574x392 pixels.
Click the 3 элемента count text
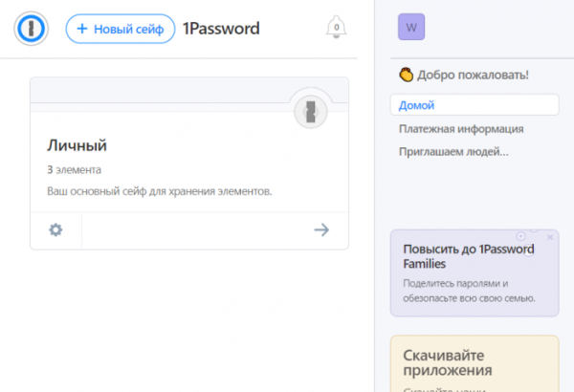pyautogui.click(x=74, y=170)
